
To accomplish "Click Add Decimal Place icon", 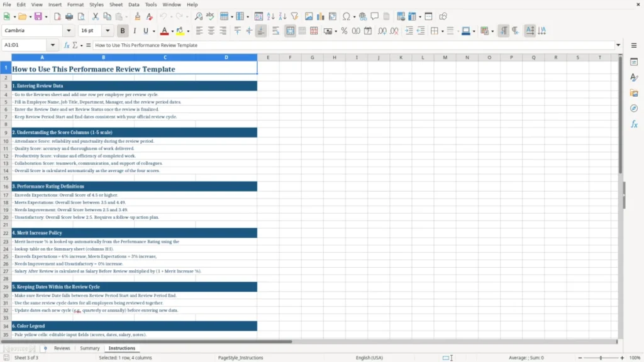I will coord(382,31).
